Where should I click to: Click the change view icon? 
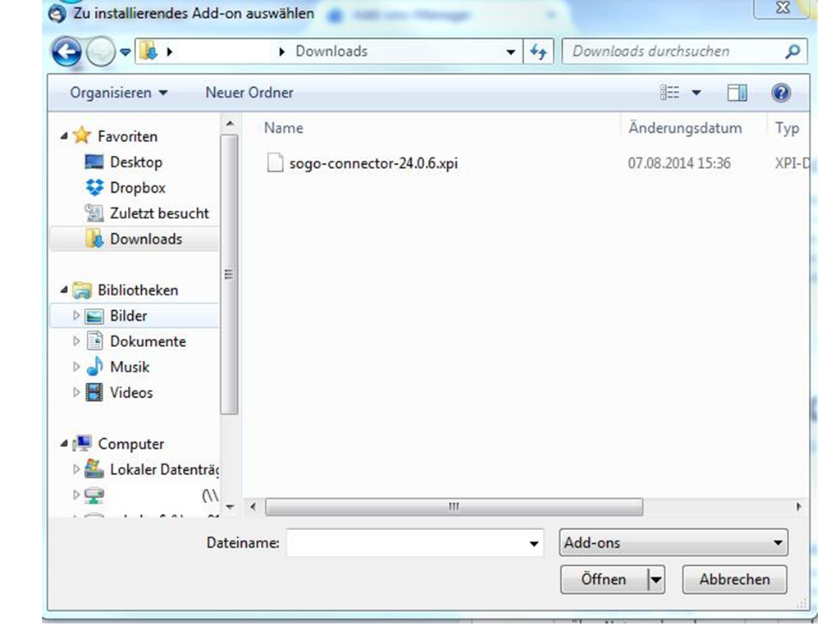(x=670, y=94)
